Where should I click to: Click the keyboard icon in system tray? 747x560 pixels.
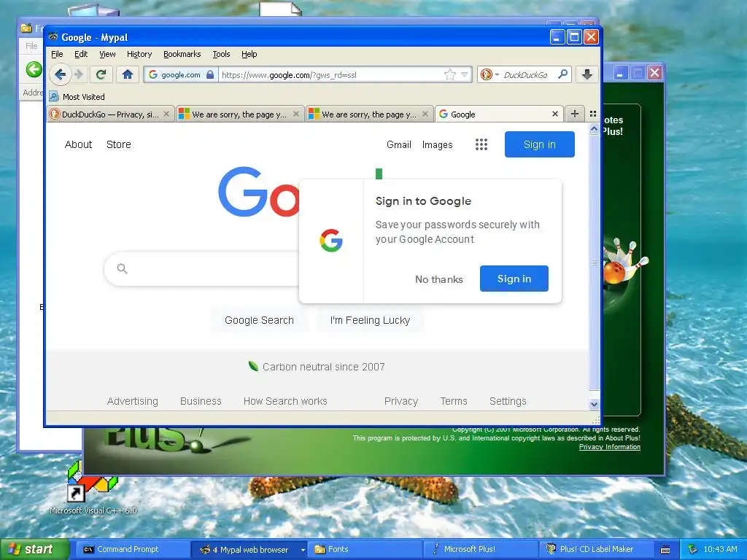click(665, 550)
